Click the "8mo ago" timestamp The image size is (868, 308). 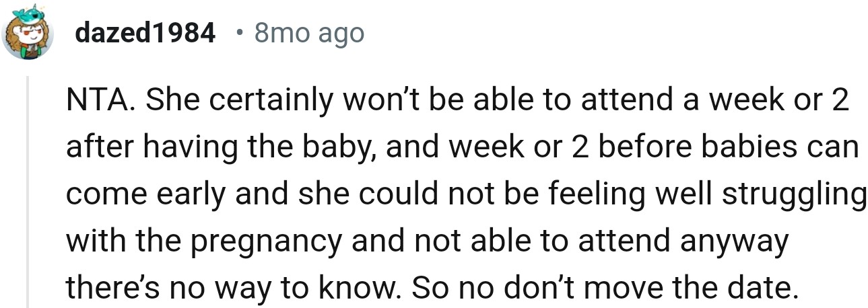(309, 32)
